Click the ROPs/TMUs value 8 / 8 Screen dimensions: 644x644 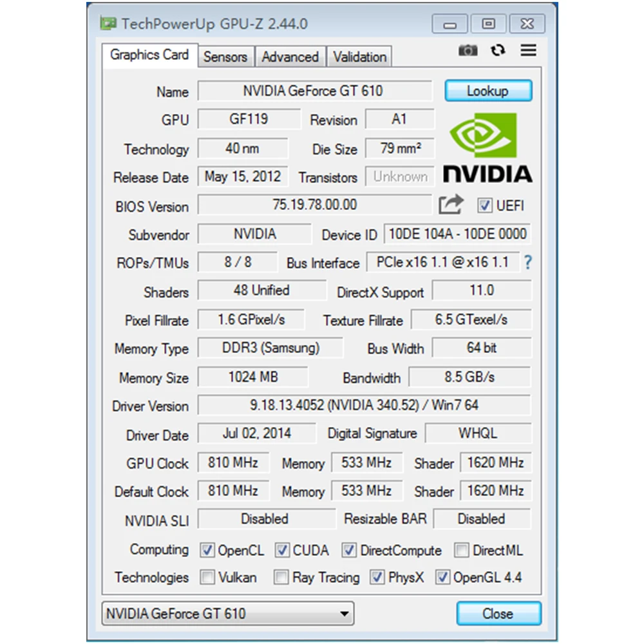pos(238,262)
